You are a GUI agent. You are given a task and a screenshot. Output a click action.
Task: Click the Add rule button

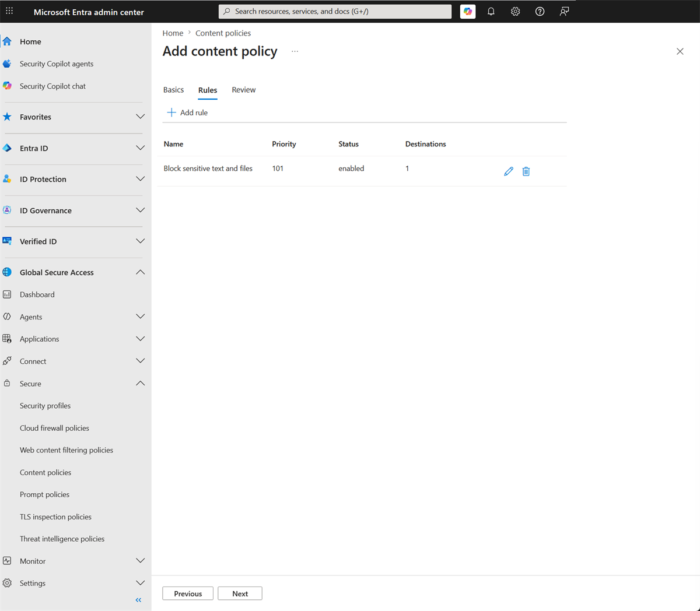click(187, 113)
